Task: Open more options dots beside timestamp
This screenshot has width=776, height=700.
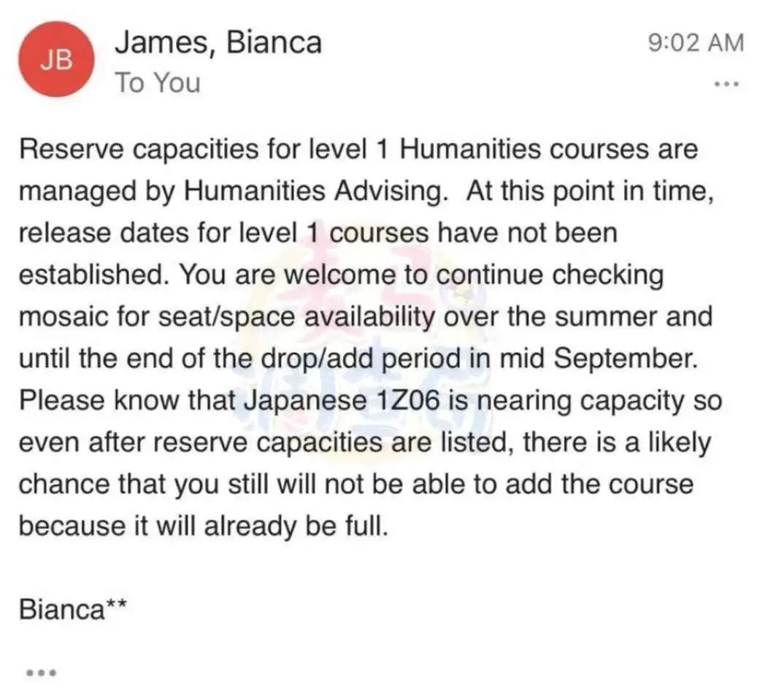Action: click(x=726, y=84)
